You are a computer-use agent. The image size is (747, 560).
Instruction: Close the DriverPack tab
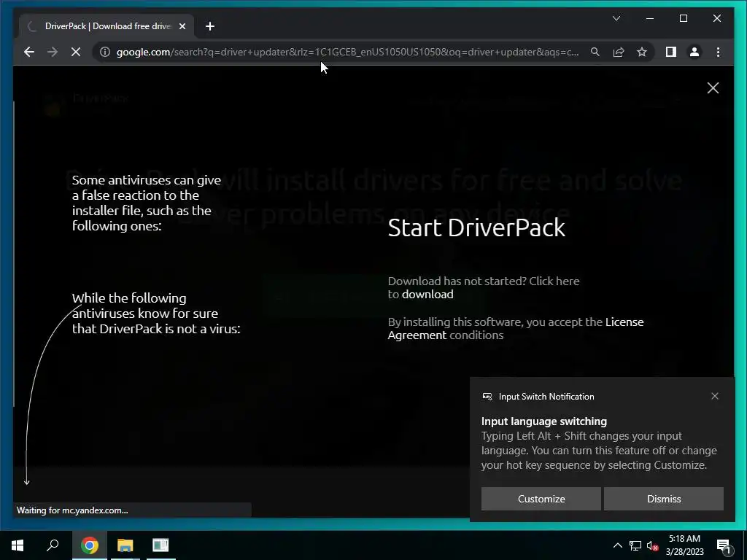(182, 26)
